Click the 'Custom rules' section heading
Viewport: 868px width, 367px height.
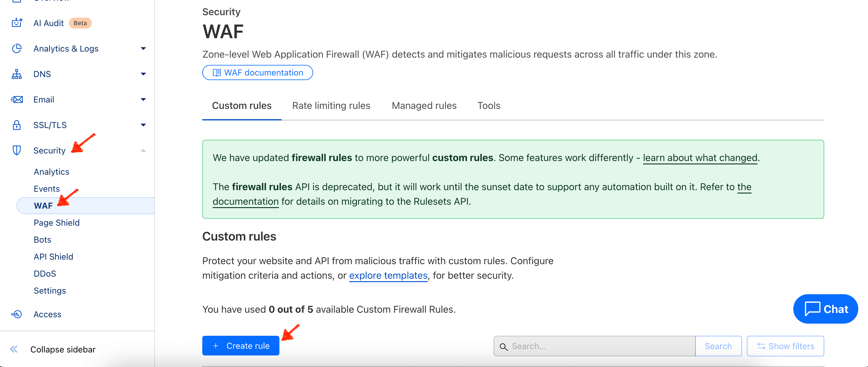coord(239,237)
